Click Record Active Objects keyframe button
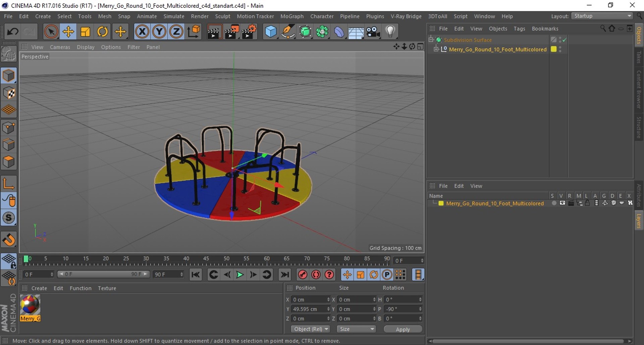This screenshot has height=345, width=644. pyautogui.click(x=303, y=275)
